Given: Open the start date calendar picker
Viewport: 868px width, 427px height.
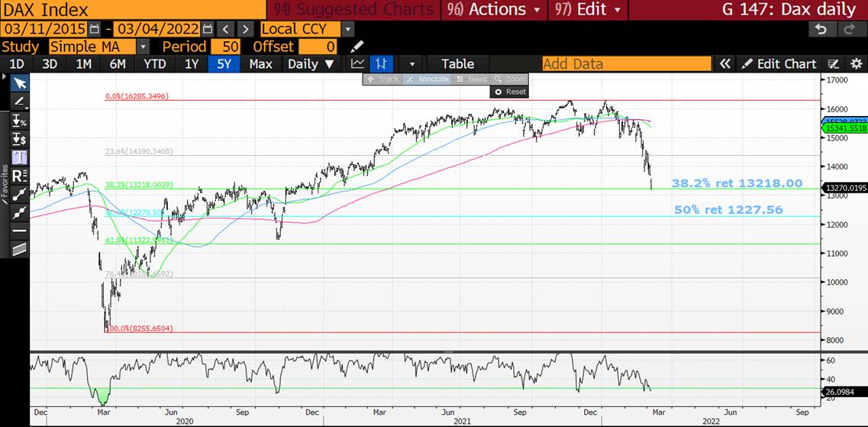Looking at the screenshot, I should click(95, 29).
